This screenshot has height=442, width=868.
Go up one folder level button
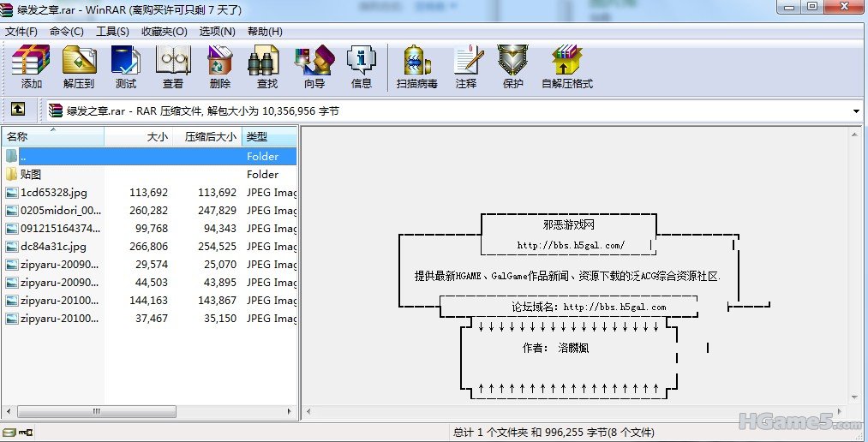pyautogui.click(x=18, y=109)
